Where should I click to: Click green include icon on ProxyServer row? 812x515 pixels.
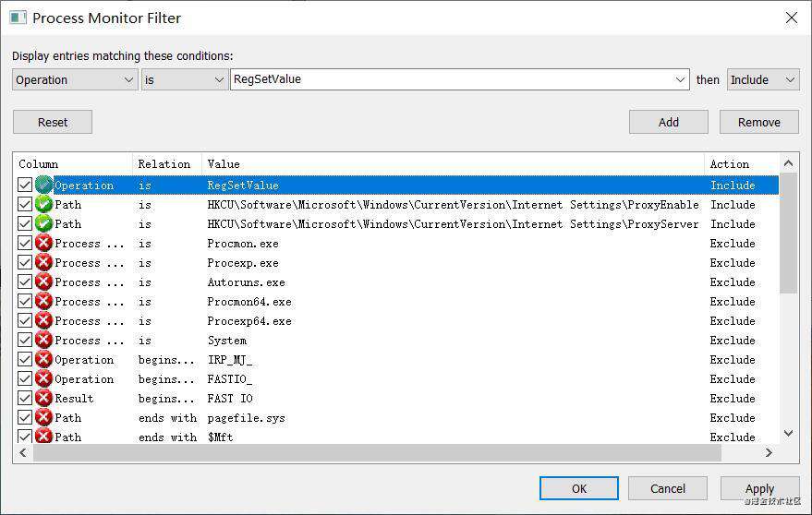tap(44, 223)
